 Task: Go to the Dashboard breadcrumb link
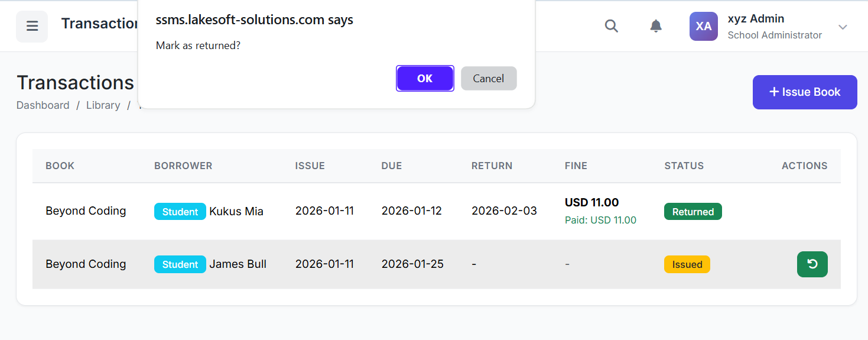(43, 105)
